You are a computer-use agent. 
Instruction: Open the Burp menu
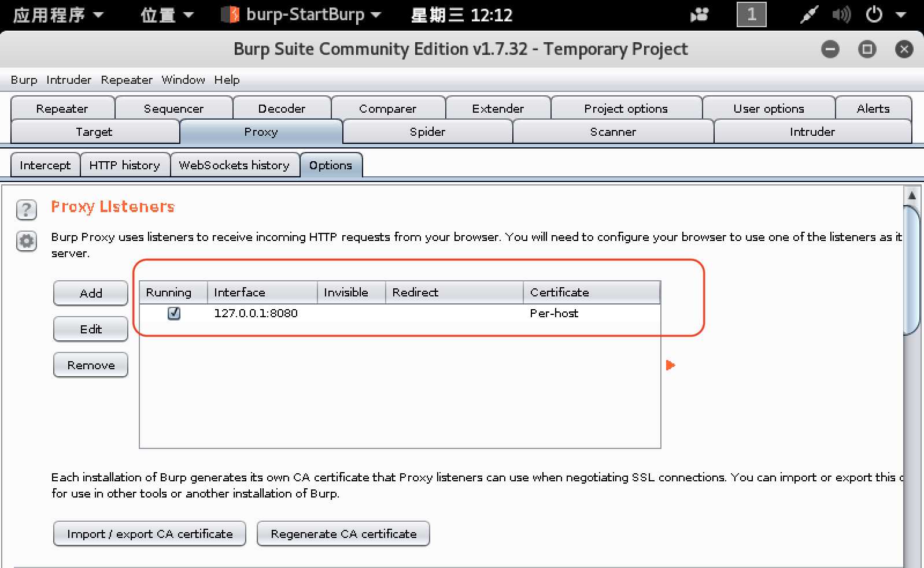point(24,80)
